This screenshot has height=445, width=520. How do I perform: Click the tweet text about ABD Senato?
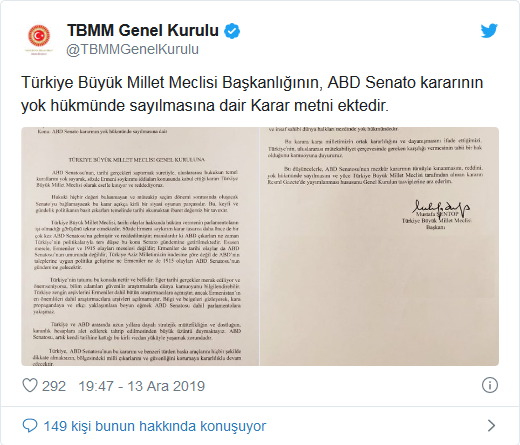click(x=252, y=94)
